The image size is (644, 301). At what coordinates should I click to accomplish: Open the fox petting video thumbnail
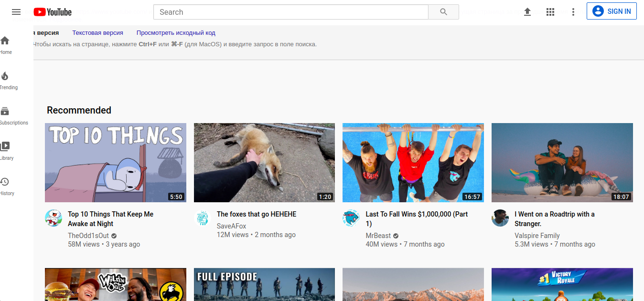pos(264,163)
